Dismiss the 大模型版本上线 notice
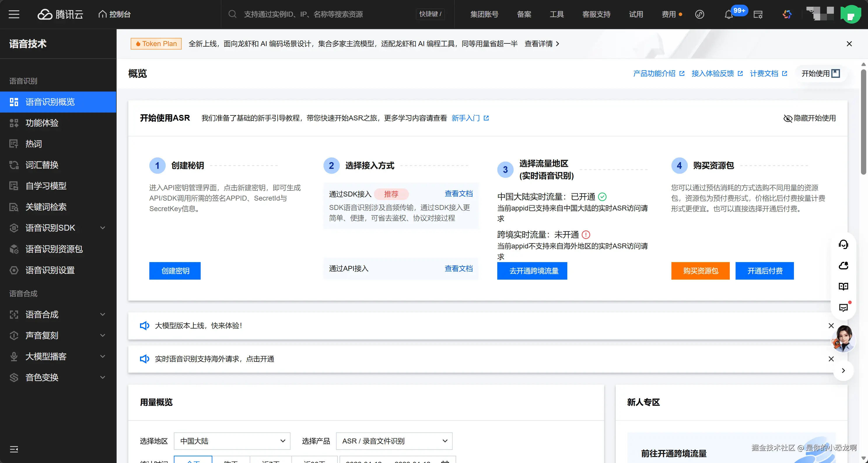Screen dimensions: 868x463 (x=831, y=326)
